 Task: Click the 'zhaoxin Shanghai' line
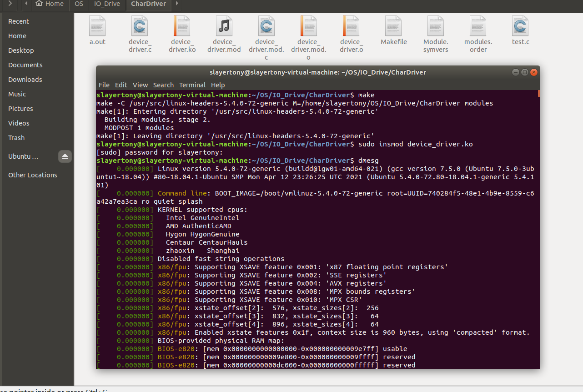coord(202,251)
